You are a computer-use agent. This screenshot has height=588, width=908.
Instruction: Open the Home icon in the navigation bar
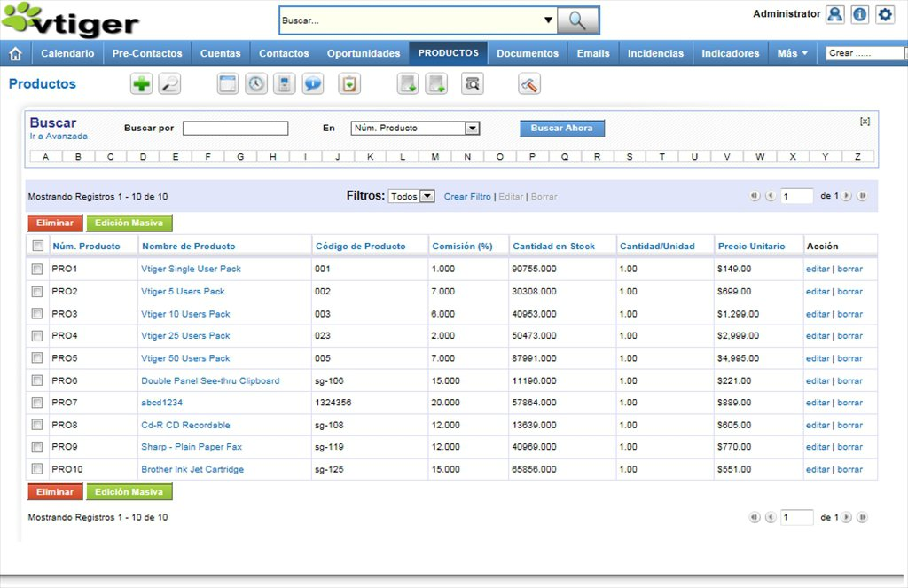point(15,53)
